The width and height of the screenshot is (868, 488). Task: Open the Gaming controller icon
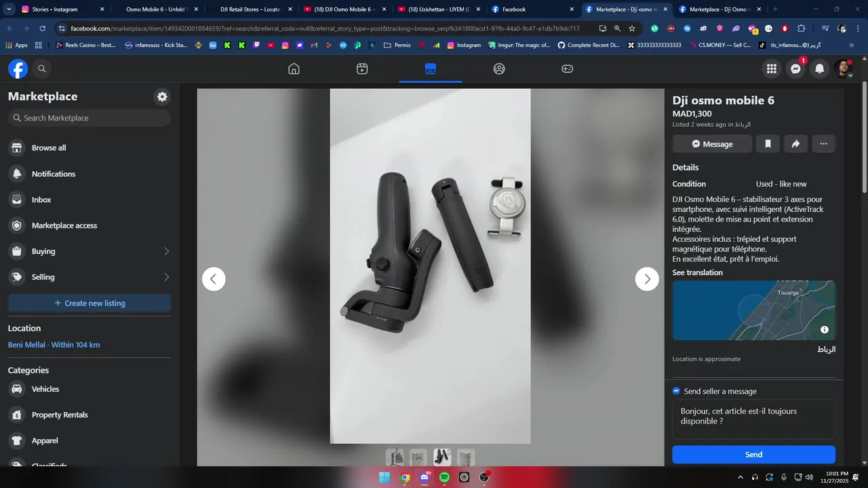coord(568,68)
